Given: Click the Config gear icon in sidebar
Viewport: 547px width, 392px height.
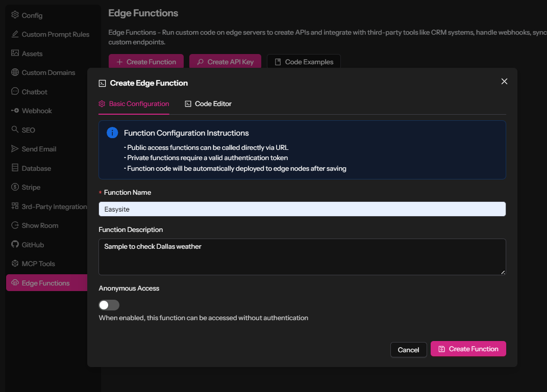Looking at the screenshot, I should click(x=15, y=15).
